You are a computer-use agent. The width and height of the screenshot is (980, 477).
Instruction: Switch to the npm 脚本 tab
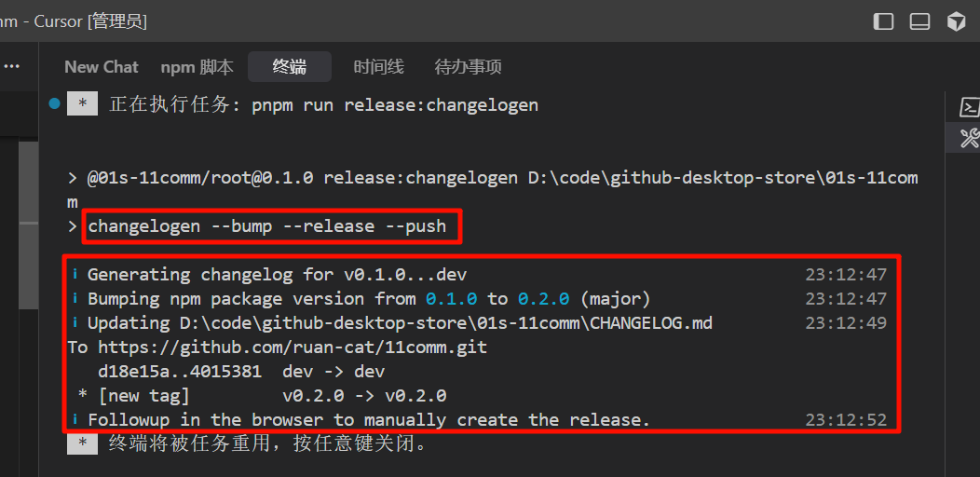[x=197, y=67]
